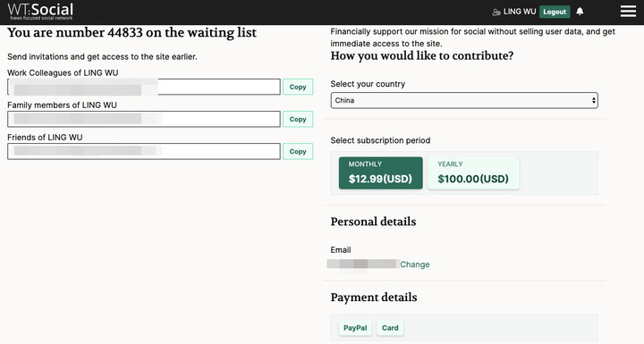Click the user profile icon beside LING WU
Image resolution: width=644 pixels, height=344 pixels.
pos(496,13)
